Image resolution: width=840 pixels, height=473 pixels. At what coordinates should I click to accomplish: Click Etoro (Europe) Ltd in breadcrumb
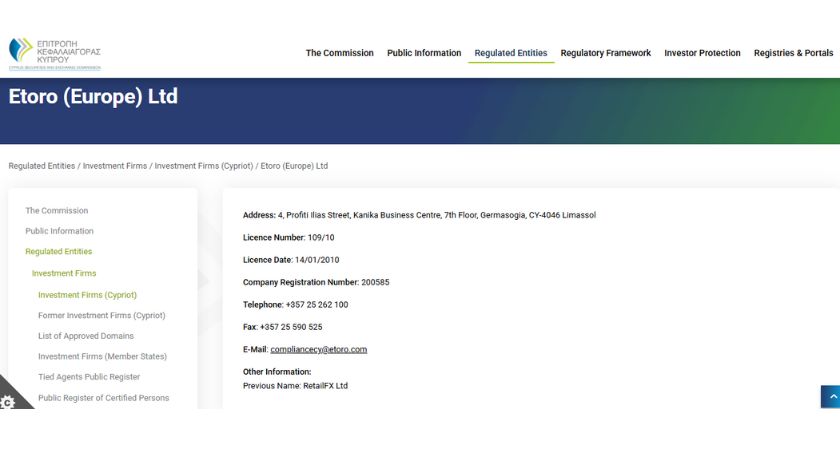click(294, 166)
